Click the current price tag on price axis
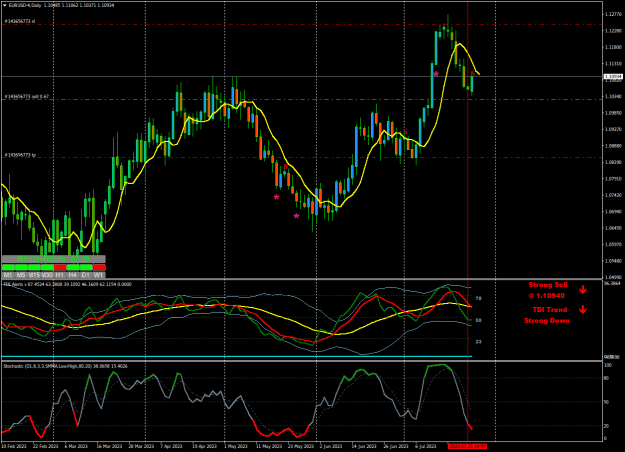Image resolution: width=625 pixels, height=452 pixels. coord(613,77)
